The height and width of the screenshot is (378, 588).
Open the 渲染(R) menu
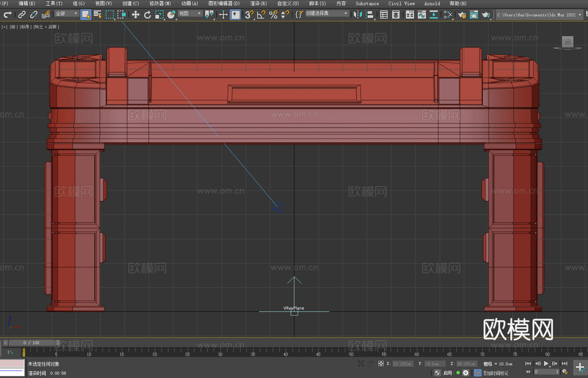click(x=258, y=3)
